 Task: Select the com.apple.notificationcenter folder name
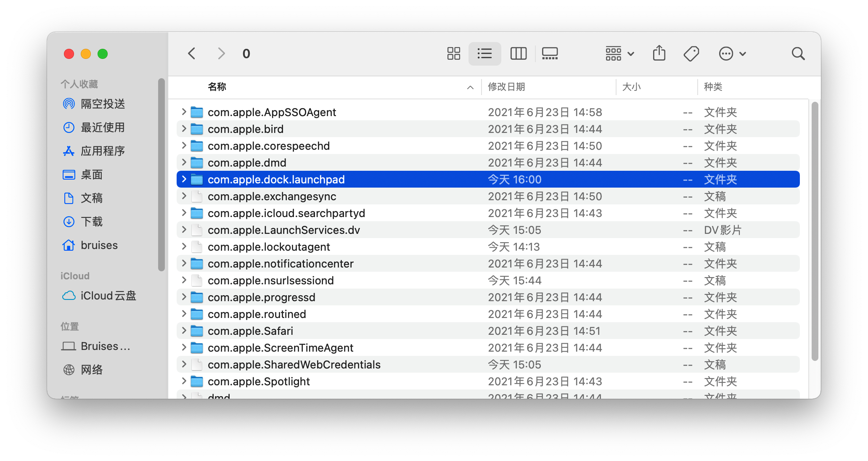pyautogui.click(x=281, y=264)
